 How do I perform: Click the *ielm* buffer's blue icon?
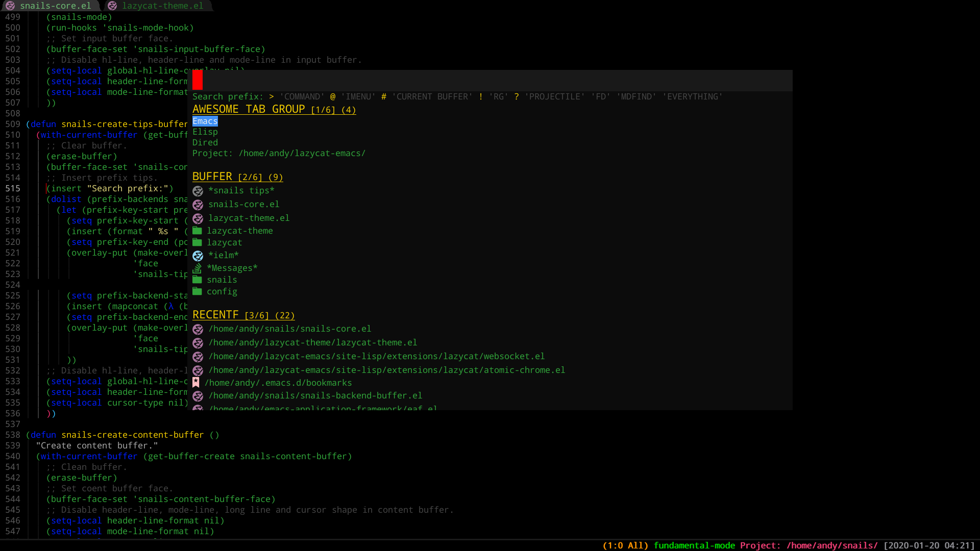[198, 256]
